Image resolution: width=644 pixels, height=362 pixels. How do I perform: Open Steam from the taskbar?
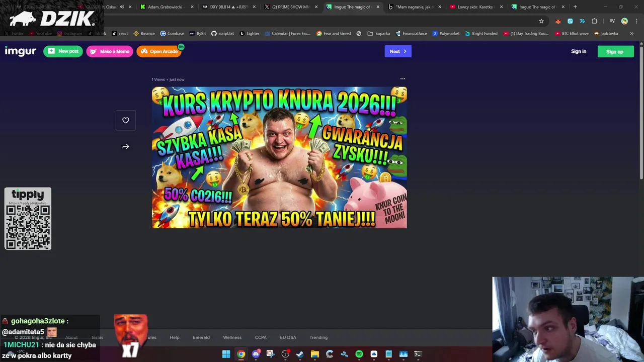300,354
